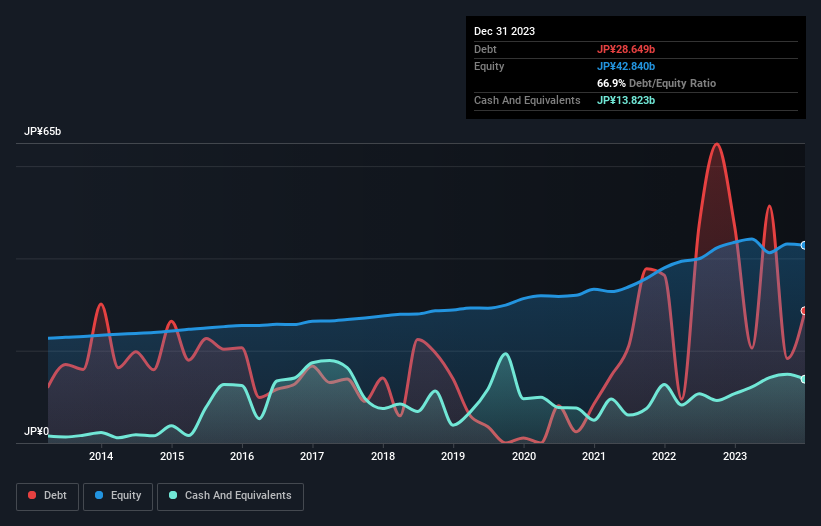
Task: Click the 66.9% Debt/Equity Ratio text
Action: [x=656, y=83]
